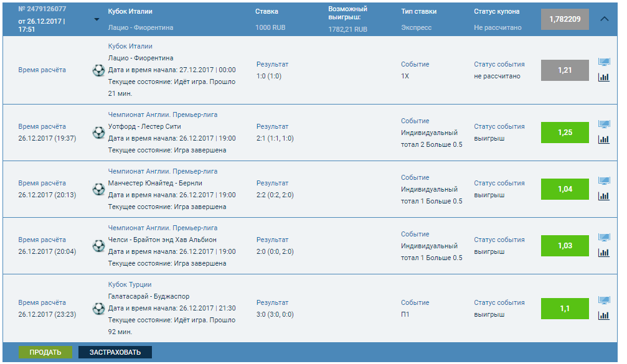
Task: Click green odds box 1,25
Action: coord(565,133)
